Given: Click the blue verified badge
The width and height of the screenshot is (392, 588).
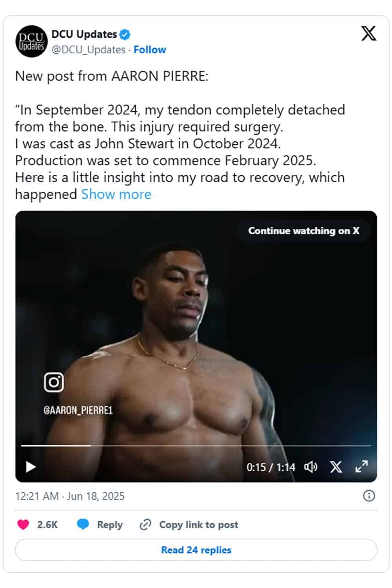Looking at the screenshot, I should [x=125, y=34].
